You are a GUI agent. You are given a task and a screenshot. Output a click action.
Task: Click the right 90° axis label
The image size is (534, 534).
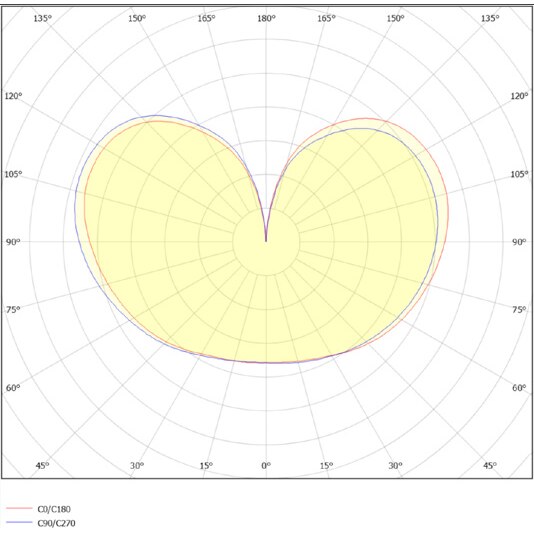coord(519,242)
